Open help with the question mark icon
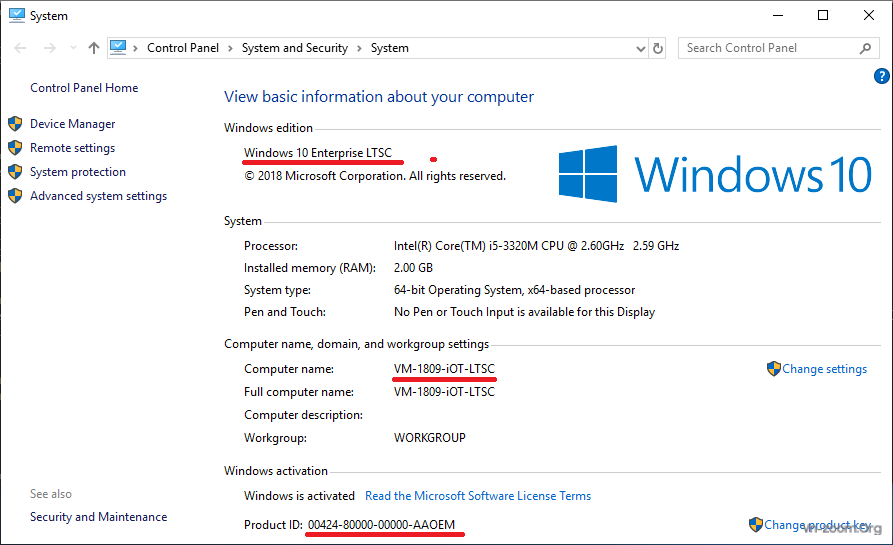The height and width of the screenshot is (545, 893). [882, 76]
